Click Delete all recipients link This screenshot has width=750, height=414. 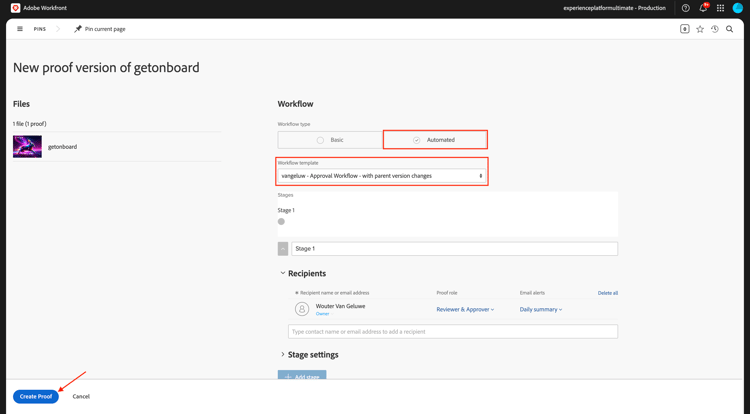(607, 293)
